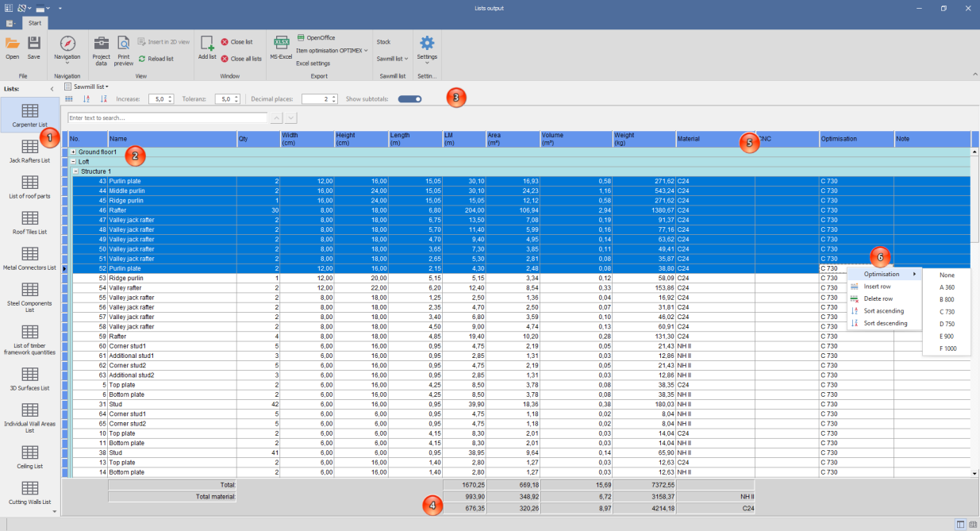
Task: Open Steel Components List
Action: (x=30, y=297)
